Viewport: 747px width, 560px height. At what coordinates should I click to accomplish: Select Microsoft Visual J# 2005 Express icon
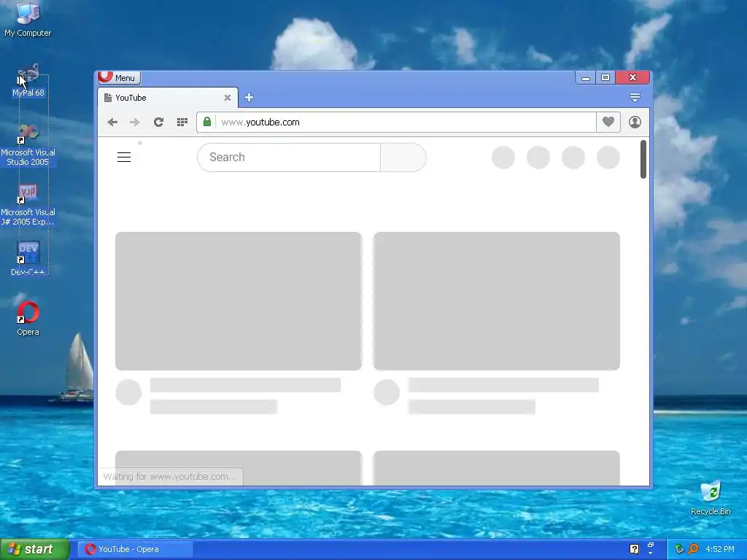[28, 205]
